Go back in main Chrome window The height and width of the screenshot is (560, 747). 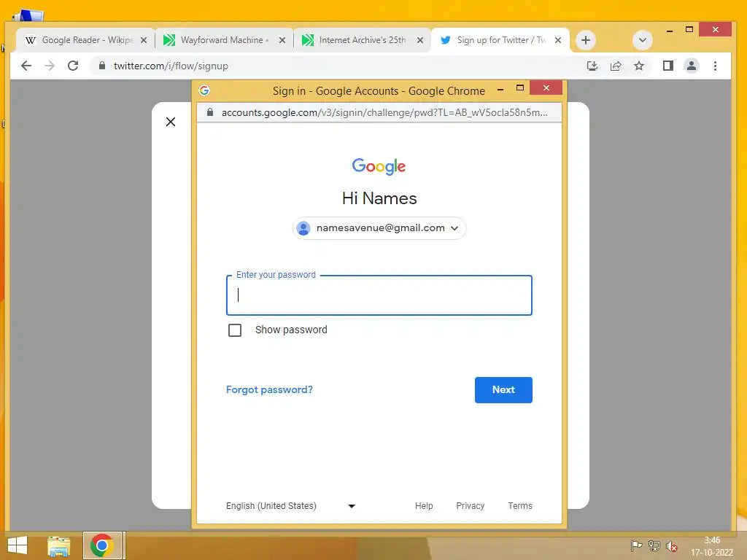26,66
